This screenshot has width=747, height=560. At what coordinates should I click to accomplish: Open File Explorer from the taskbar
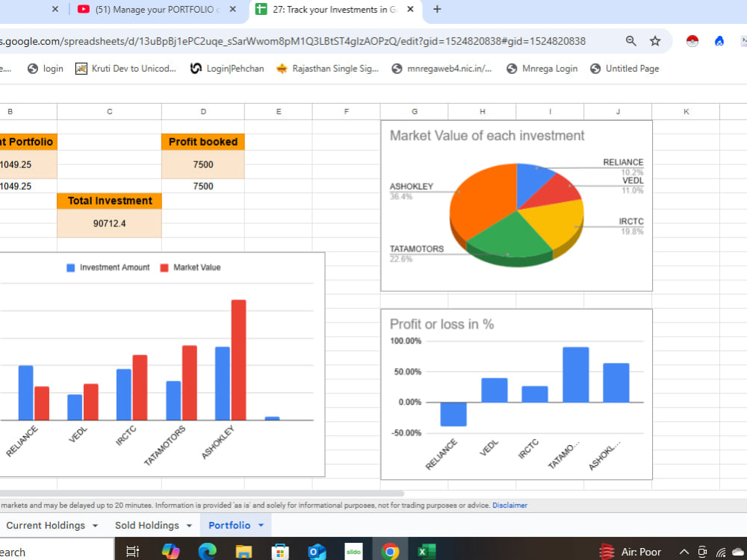(x=244, y=552)
